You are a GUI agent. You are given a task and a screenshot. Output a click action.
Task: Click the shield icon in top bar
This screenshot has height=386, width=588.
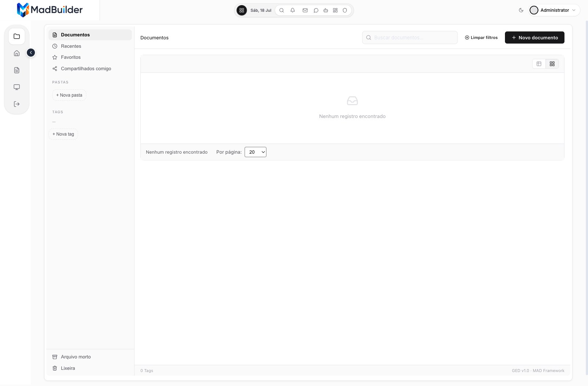click(x=345, y=10)
